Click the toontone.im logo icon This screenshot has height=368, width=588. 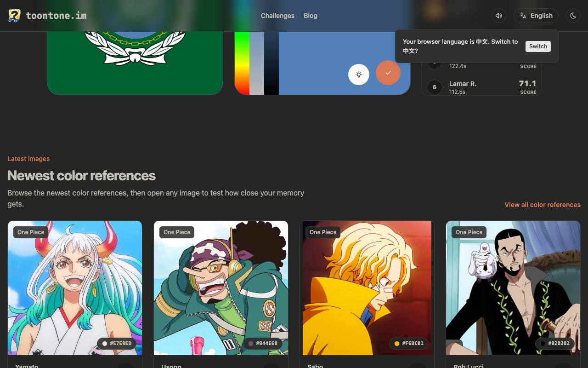(14, 16)
